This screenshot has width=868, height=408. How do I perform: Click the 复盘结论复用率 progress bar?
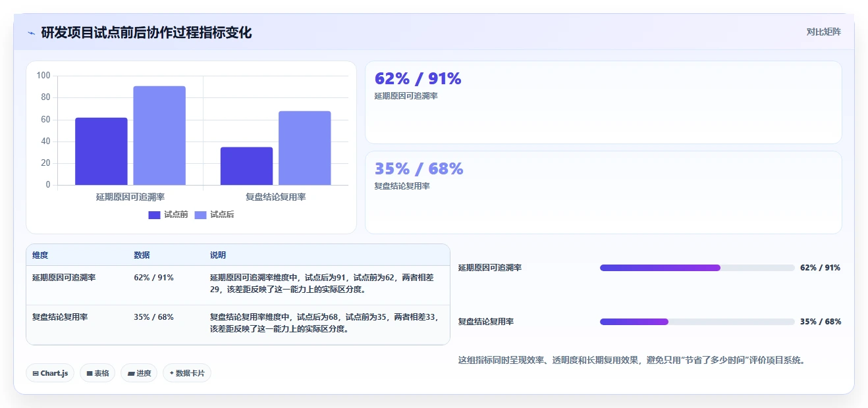pos(697,322)
